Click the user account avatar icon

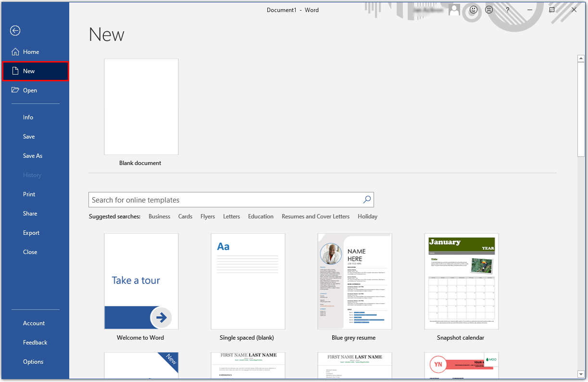coord(454,10)
